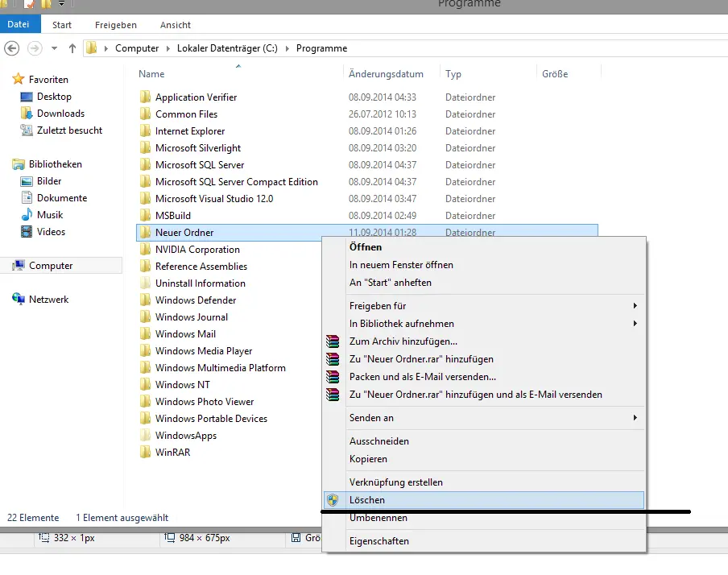This screenshot has width=728, height=575.
Task: Open the Downloads favorite in sidebar
Action: pyautogui.click(x=60, y=114)
